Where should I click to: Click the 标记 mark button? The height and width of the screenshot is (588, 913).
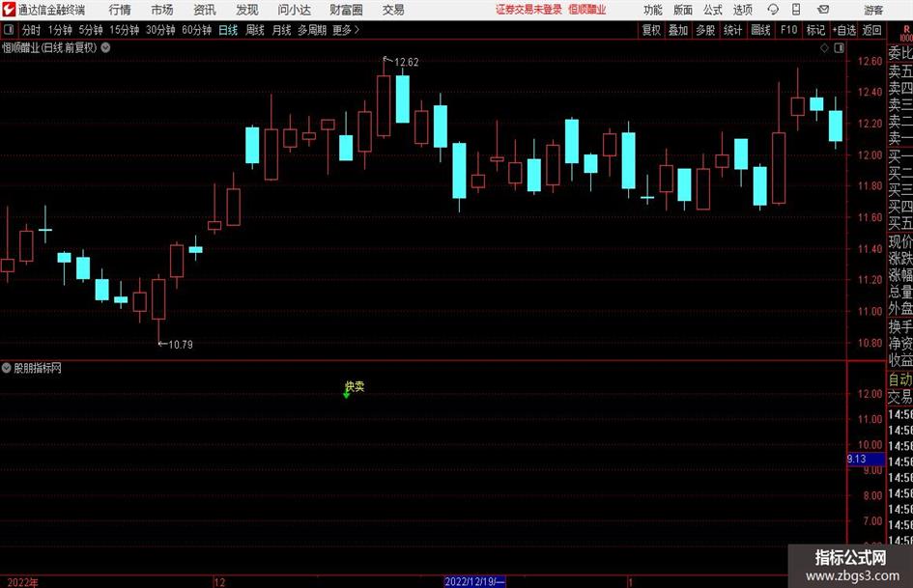815,30
